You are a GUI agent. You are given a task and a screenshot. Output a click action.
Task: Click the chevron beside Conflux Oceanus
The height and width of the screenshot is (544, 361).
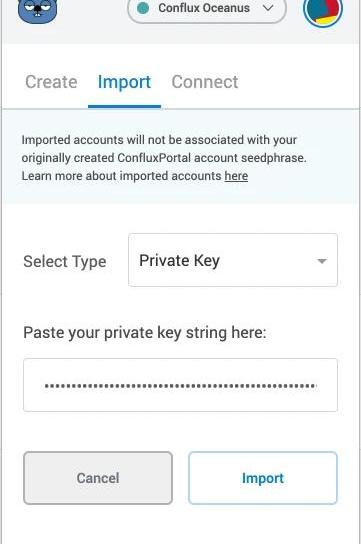click(268, 8)
